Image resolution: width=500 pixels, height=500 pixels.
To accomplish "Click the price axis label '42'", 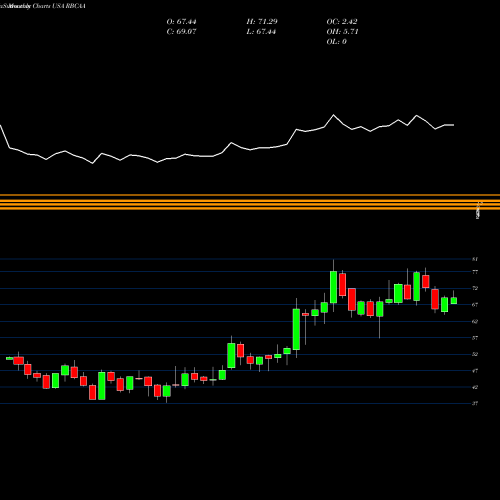I will [x=475, y=387].
